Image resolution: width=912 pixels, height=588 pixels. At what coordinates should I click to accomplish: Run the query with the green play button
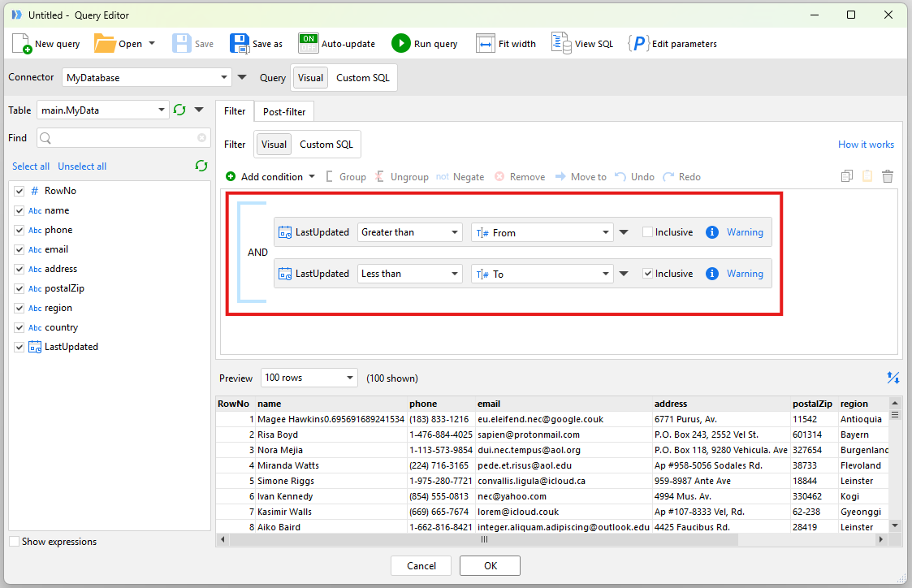(x=400, y=44)
